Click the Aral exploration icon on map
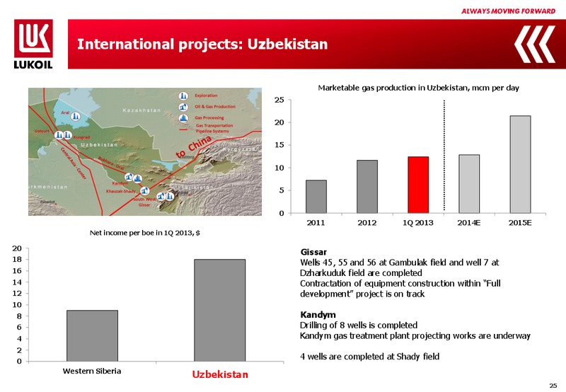Screen dimensions: 566x392 click(75, 116)
